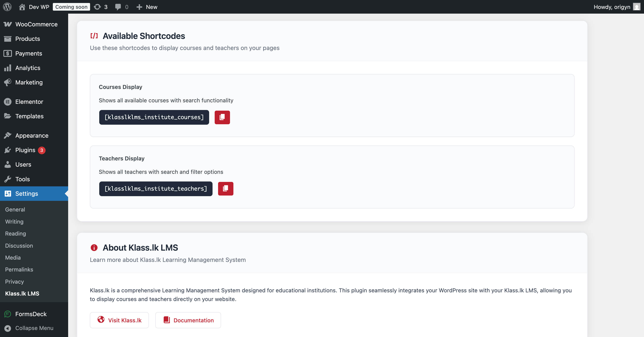Copy the institute teachers shortcode
This screenshot has height=337, width=644.
tap(225, 189)
